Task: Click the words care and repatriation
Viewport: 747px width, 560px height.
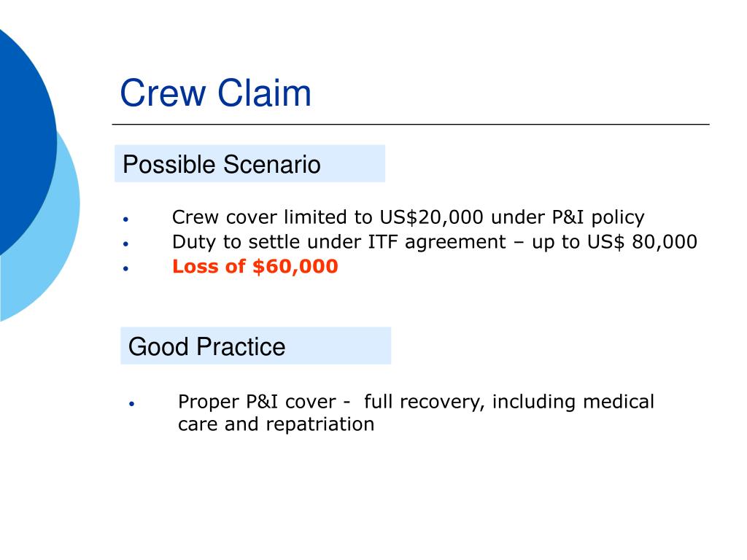Action: [x=276, y=424]
